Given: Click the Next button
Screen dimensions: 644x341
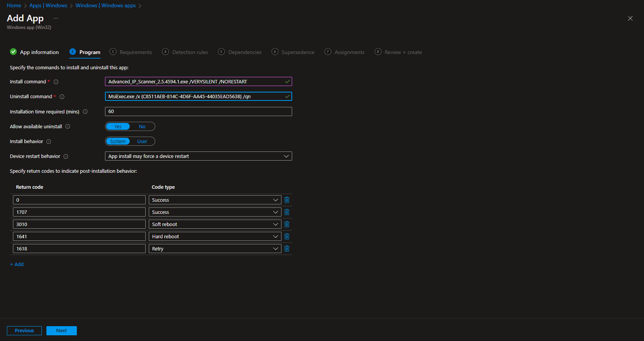Looking at the screenshot, I should click(x=61, y=330).
